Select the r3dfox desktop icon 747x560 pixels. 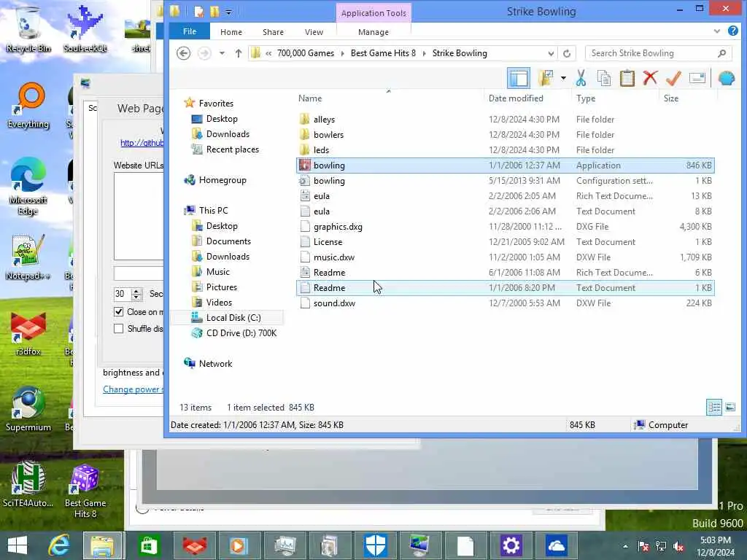(28, 333)
